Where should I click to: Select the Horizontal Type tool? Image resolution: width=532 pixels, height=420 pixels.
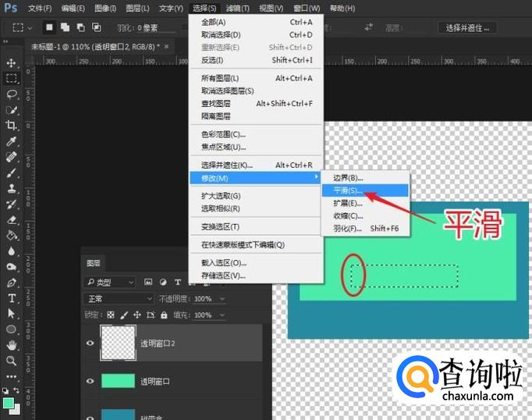click(x=12, y=298)
